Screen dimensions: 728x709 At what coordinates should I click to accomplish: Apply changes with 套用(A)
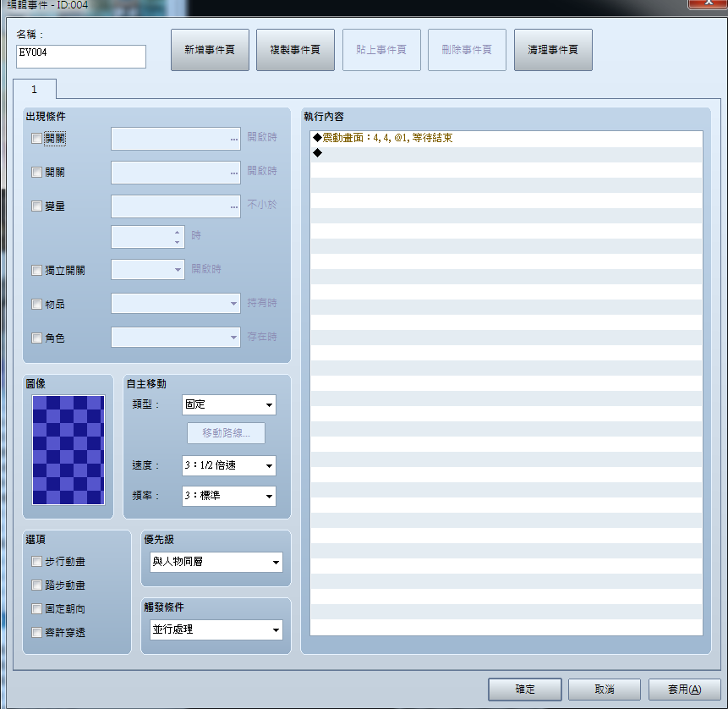point(685,689)
